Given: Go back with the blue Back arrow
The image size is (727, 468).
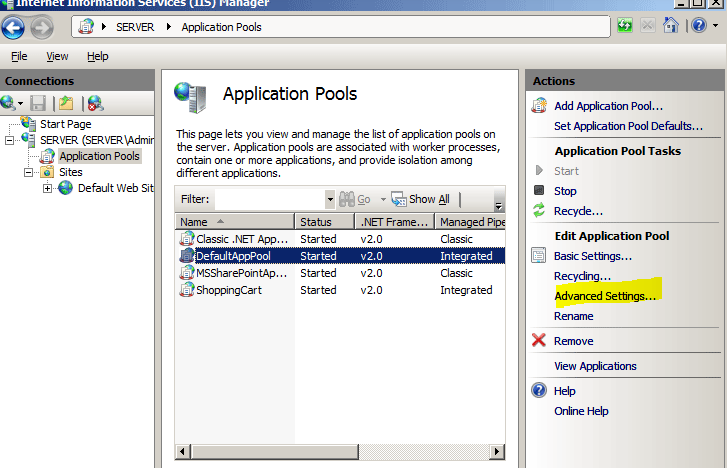Looking at the screenshot, I should (x=13, y=27).
